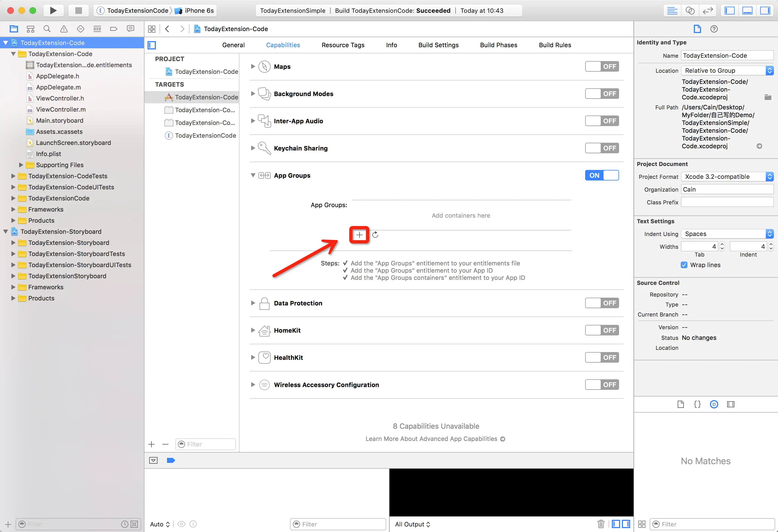The width and height of the screenshot is (778, 532).
Task: Open the Issue navigator warning icon
Action: [x=64, y=29]
